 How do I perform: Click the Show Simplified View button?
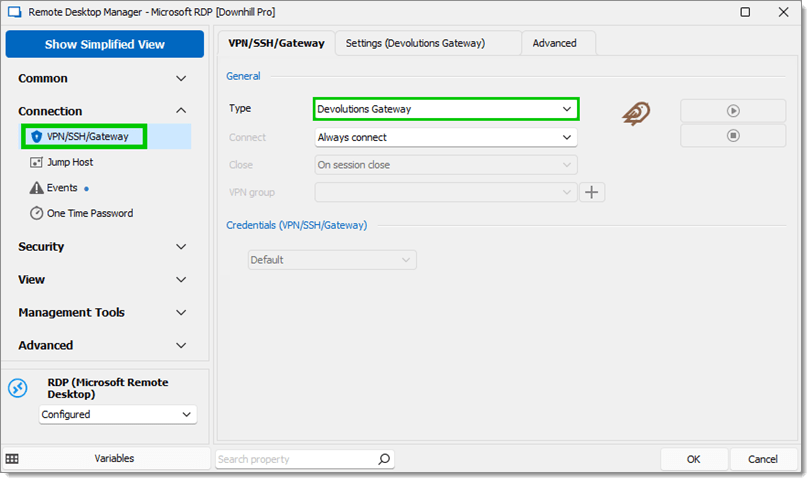105,44
